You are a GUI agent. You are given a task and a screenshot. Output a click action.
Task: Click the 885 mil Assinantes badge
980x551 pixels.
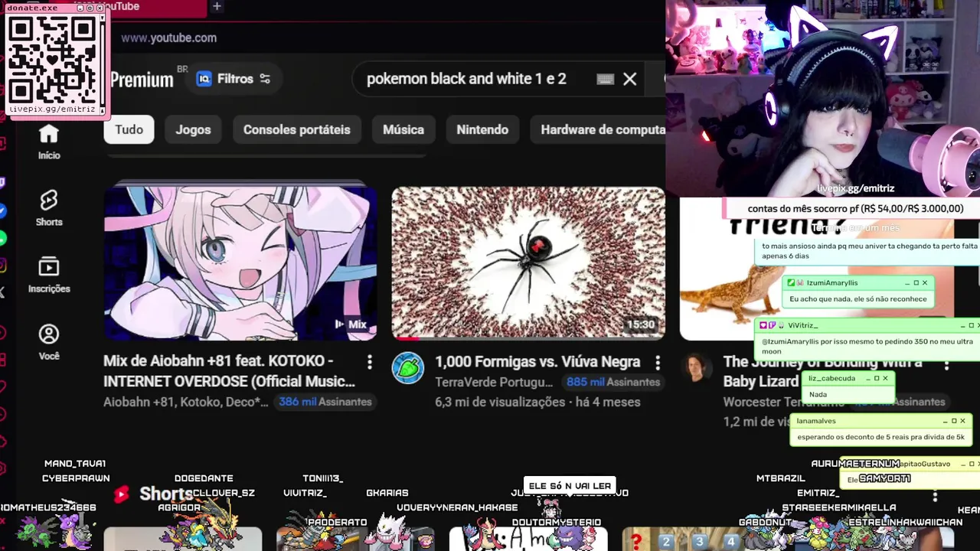coord(613,382)
